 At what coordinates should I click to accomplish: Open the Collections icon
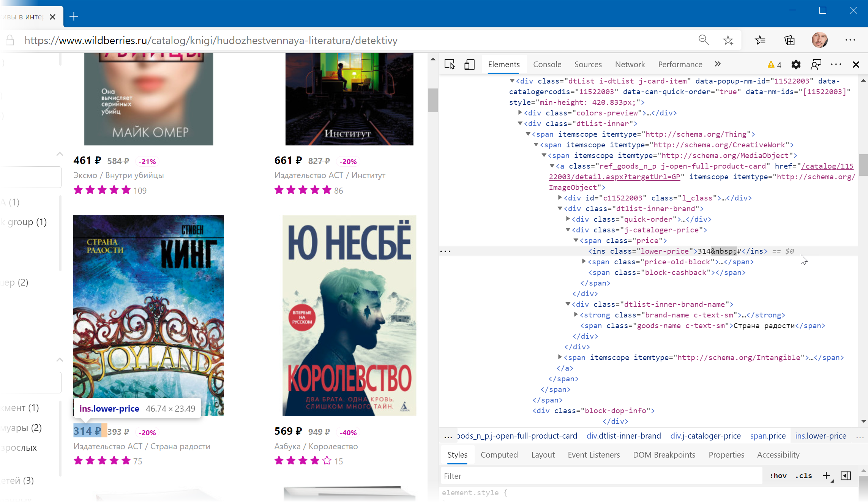(x=789, y=40)
